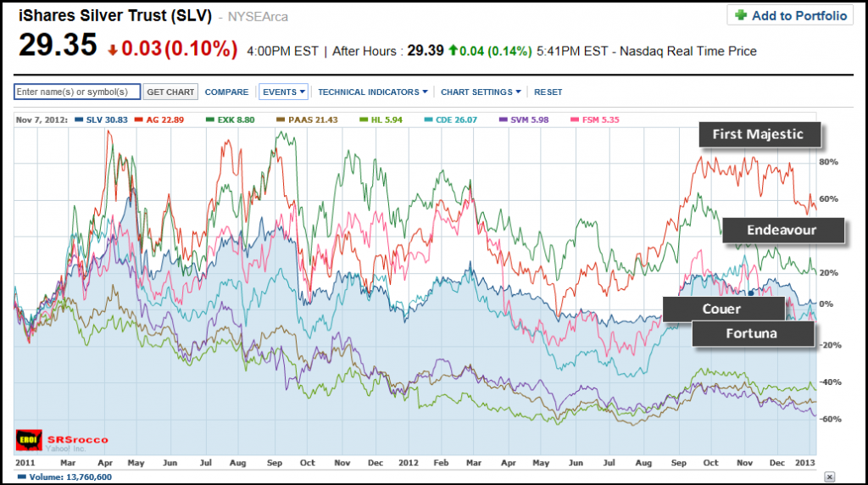
Task: Click the 2013 x-axis label
Action: click(x=805, y=463)
